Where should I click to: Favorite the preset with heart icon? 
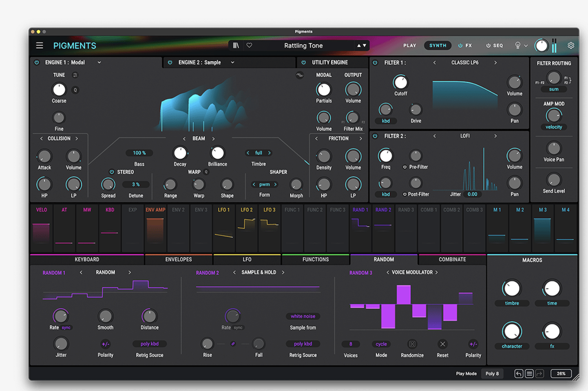pyautogui.click(x=249, y=46)
